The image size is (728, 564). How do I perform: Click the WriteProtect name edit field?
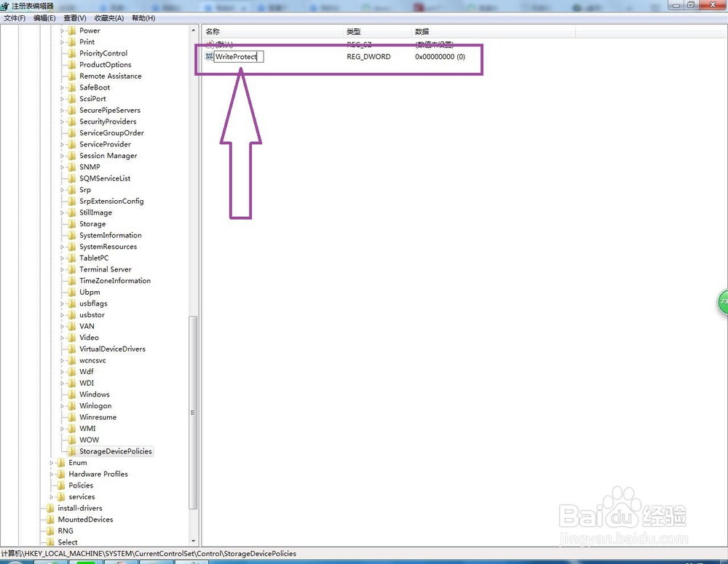(x=239, y=57)
